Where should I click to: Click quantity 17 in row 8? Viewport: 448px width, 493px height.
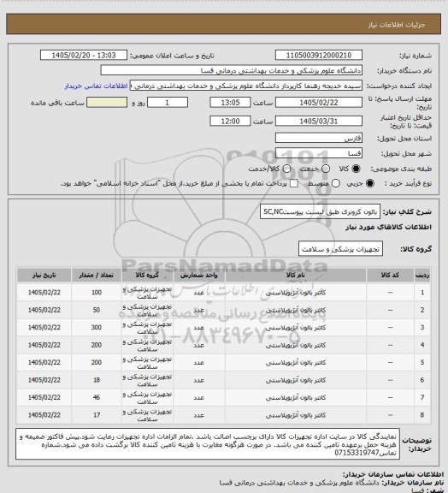pyautogui.click(x=97, y=415)
